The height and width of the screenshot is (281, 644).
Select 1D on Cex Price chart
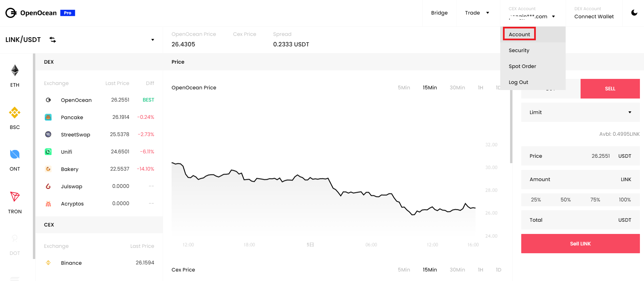pyautogui.click(x=499, y=270)
